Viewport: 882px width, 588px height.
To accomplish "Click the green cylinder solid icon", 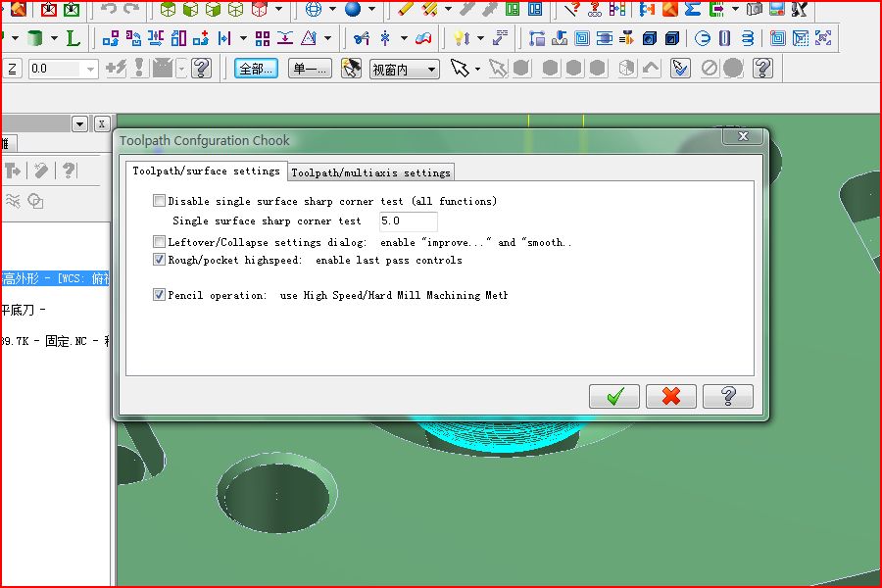I will tap(35, 38).
